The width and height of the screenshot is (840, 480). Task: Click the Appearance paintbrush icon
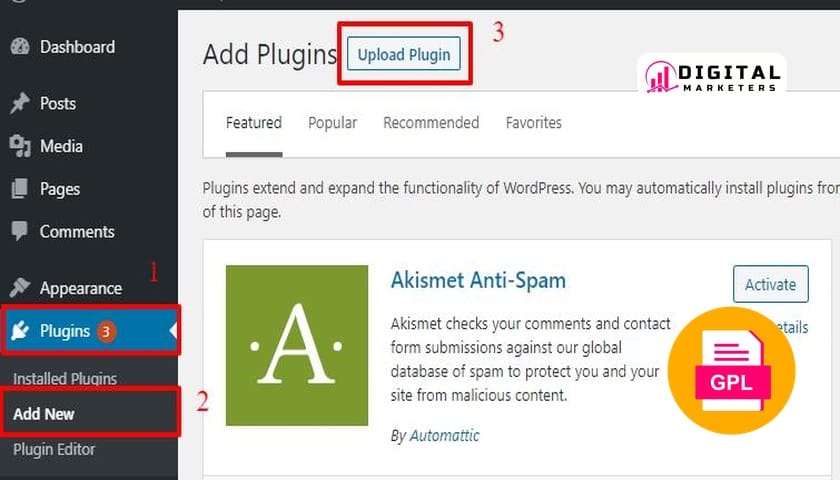coord(19,288)
